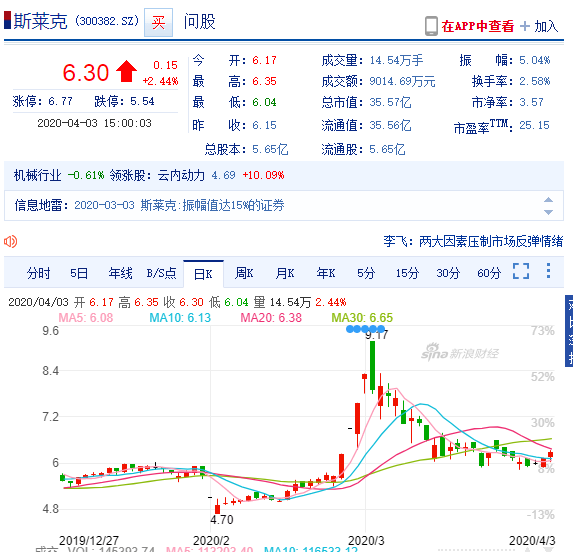Viewport: 573px width, 552px height.
Task: Click the 9.17 high price label
Action: [x=377, y=335]
